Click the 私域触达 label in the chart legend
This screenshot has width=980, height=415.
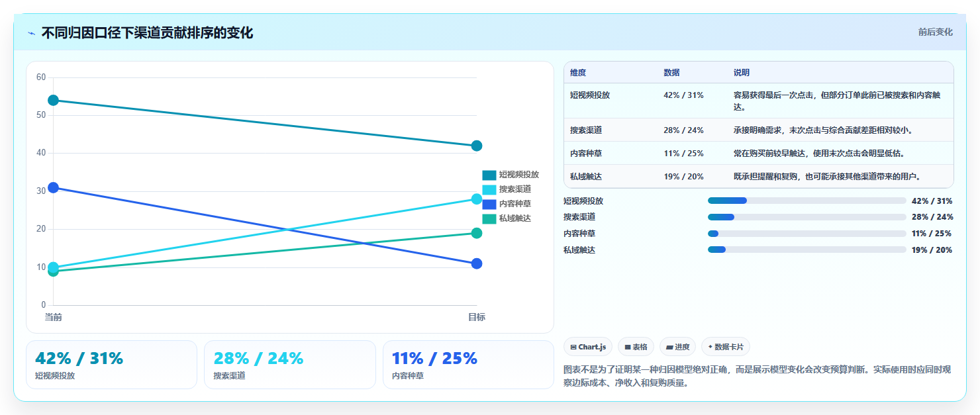tap(515, 219)
